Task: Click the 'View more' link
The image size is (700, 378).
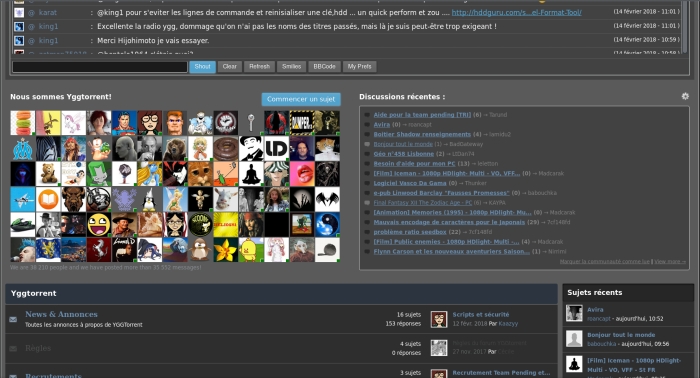Action: tap(670, 262)
